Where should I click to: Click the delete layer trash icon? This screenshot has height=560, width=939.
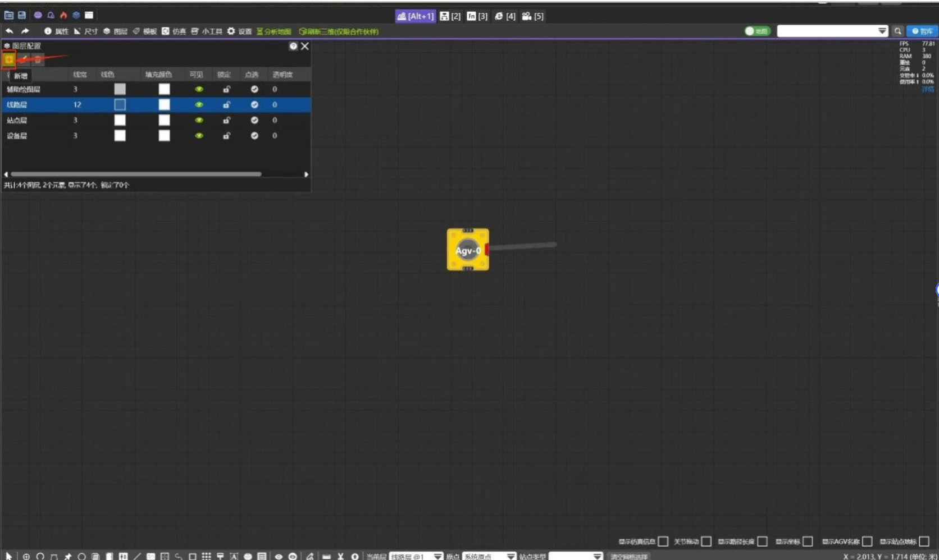38,59
